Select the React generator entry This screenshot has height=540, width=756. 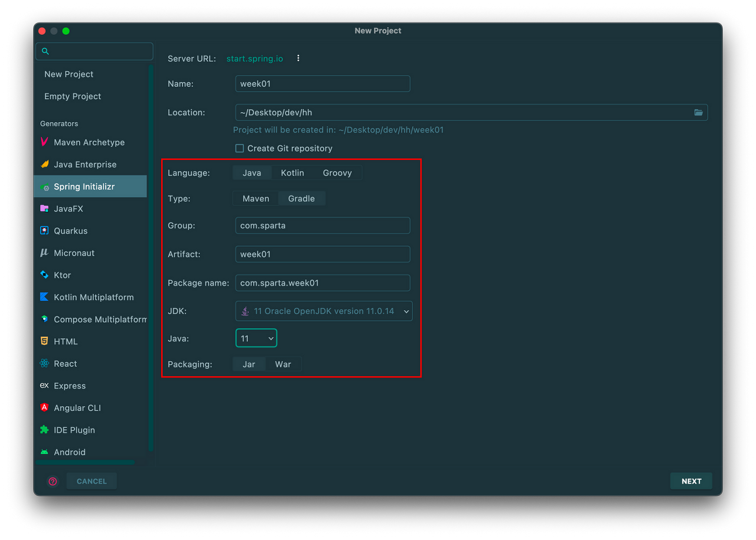91,364
